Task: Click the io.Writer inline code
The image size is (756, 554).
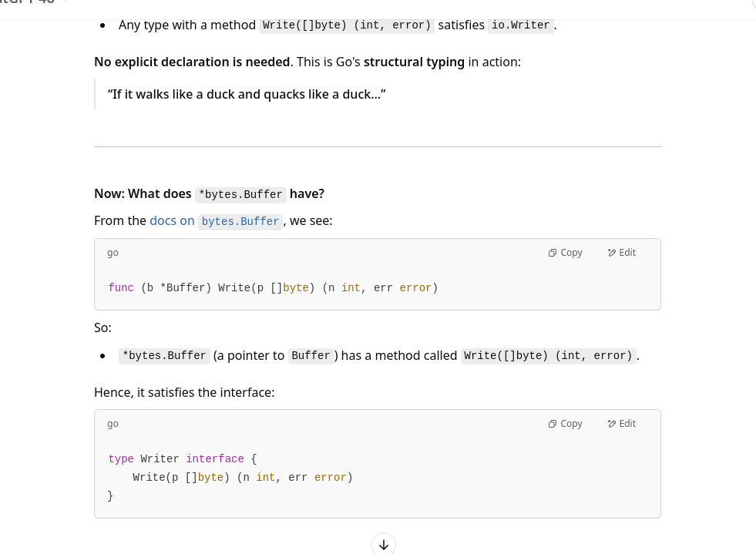Action: pyautogui.click(x=521, y=25)
